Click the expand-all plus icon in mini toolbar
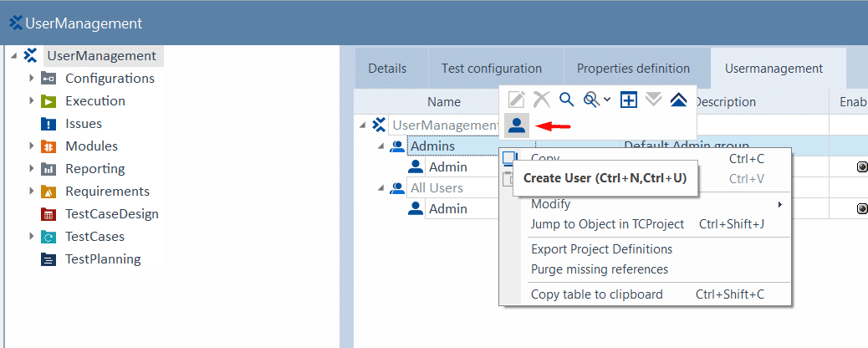This screenshot has width=868, height=348. 628,100
